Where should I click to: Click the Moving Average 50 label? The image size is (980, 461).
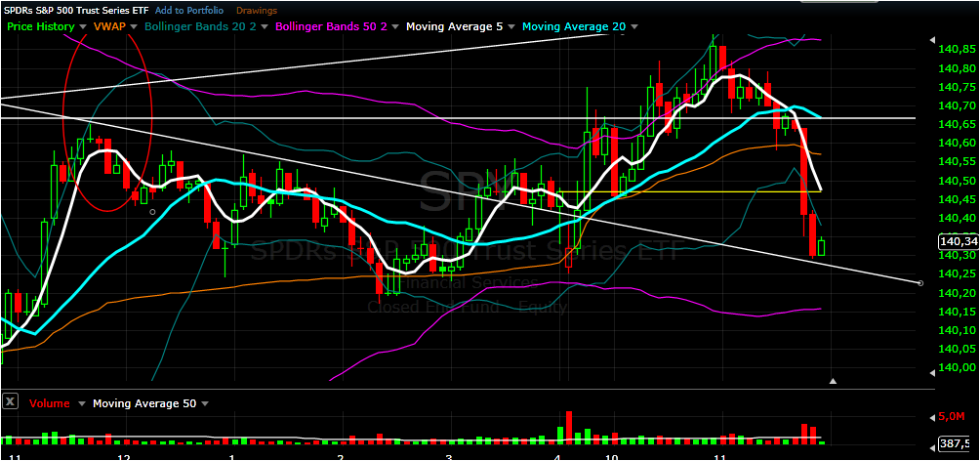[x=144, y=403]
